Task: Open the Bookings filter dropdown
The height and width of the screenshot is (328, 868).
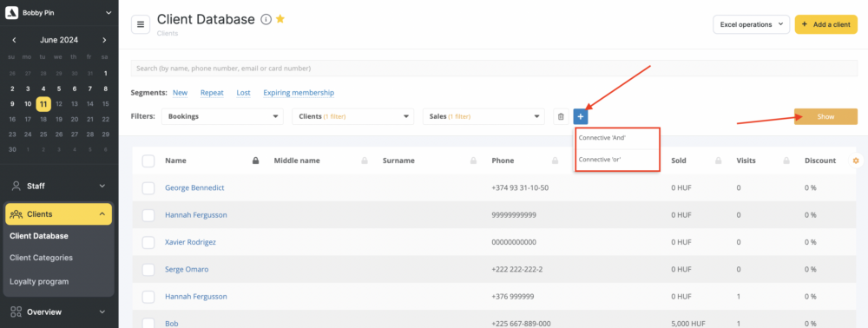Action: click(222, 116)
